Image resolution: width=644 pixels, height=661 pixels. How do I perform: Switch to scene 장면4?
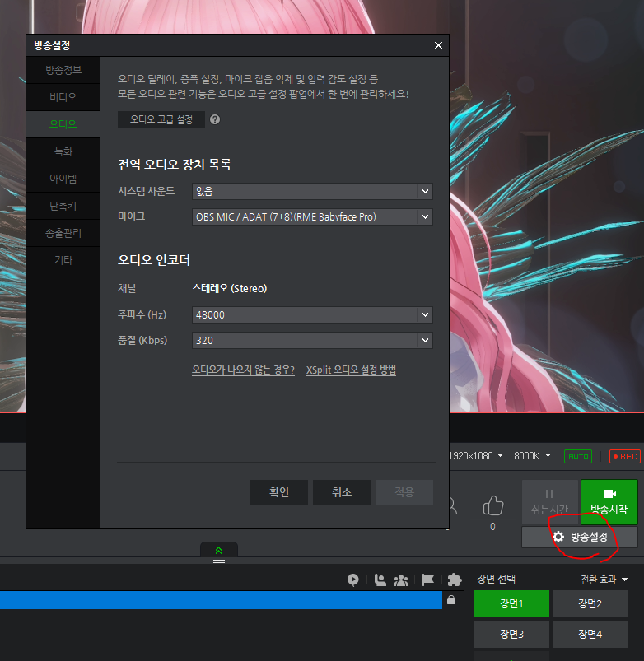pyautogui.click(x=590, y=634)
